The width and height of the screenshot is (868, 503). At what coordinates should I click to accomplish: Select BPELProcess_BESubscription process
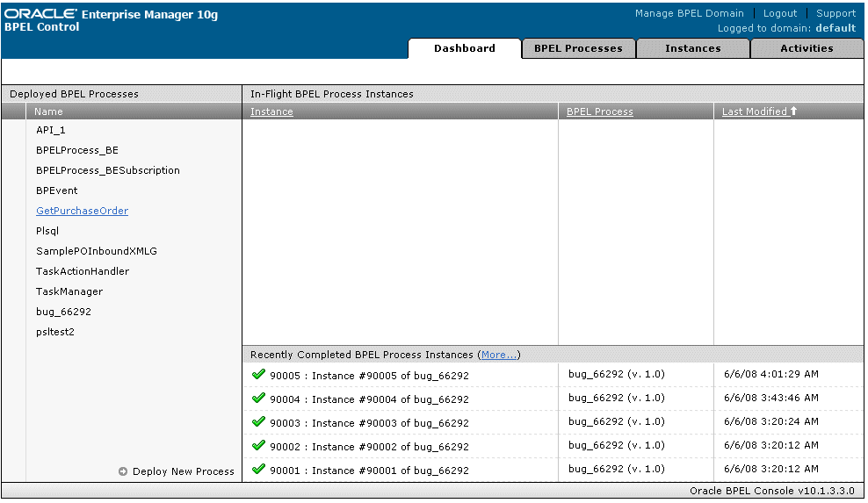108,170
